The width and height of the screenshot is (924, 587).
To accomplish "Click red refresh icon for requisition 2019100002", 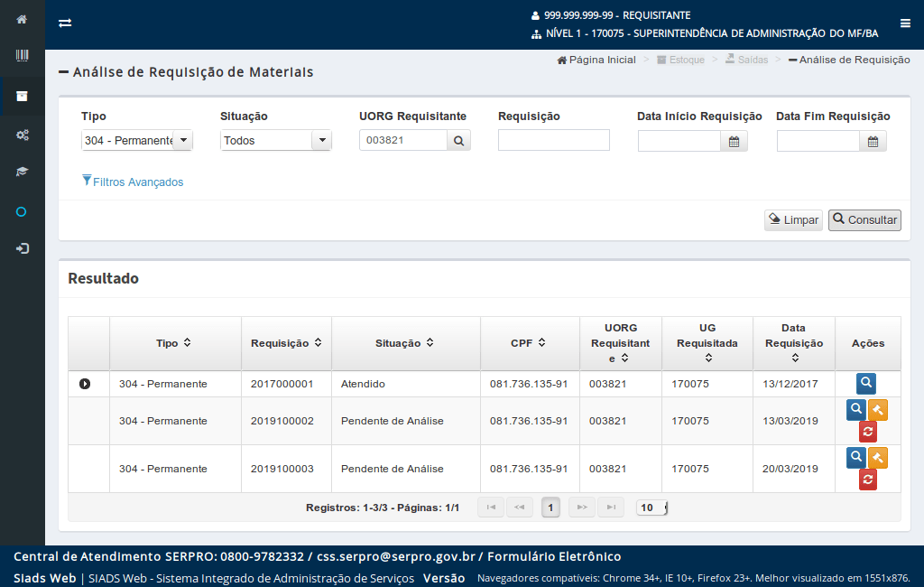I will [x=867, y=432].
